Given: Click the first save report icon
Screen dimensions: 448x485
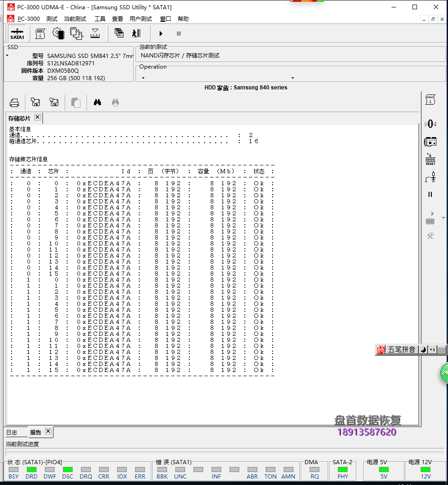Looking at the screenshot, I should (36, 102).
